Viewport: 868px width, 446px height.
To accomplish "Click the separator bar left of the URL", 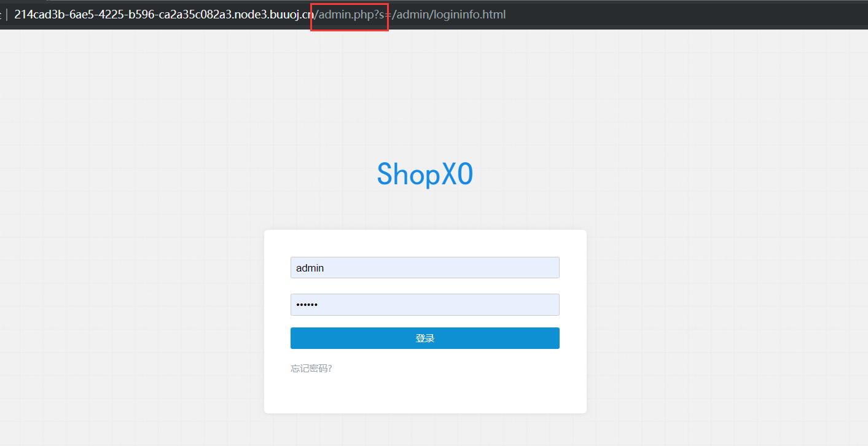I will coord(7,15).
